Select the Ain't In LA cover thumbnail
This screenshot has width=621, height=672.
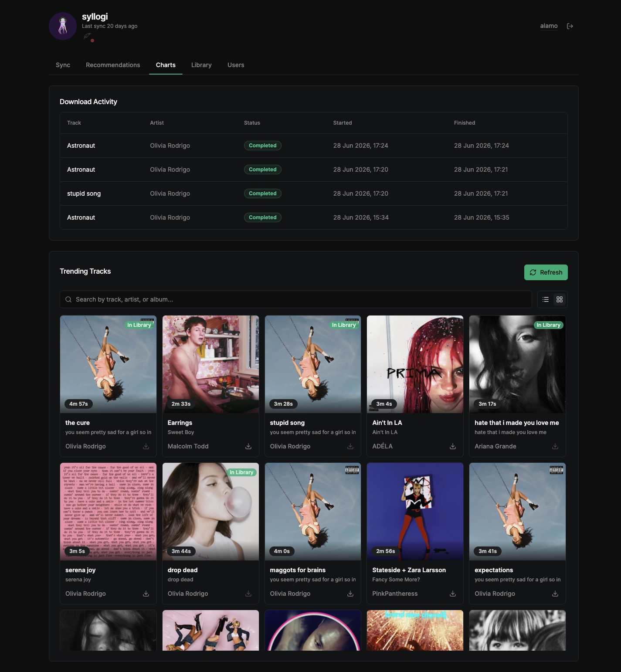coord(415,364)
